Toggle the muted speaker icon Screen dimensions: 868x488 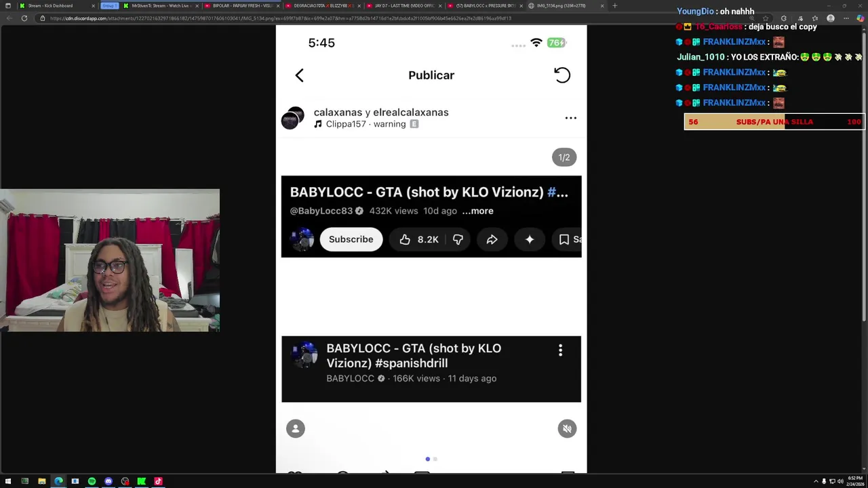click(x=567, y=428)
